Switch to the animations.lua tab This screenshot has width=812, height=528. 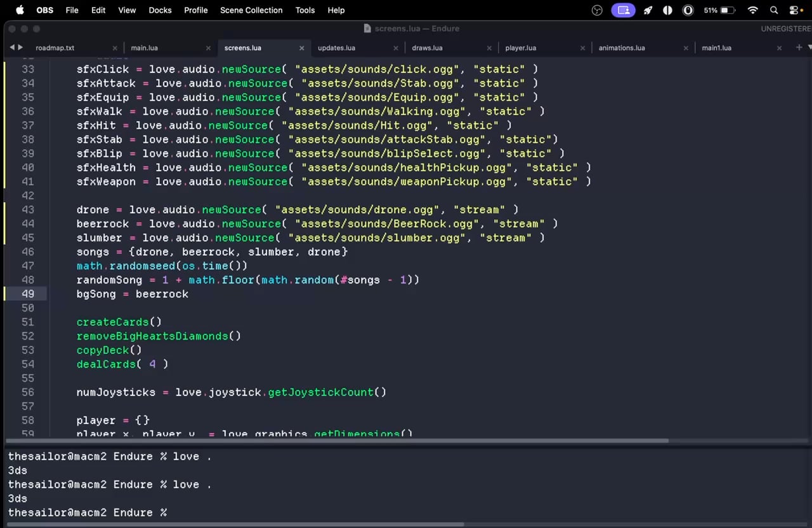click(x=621, y=48)
